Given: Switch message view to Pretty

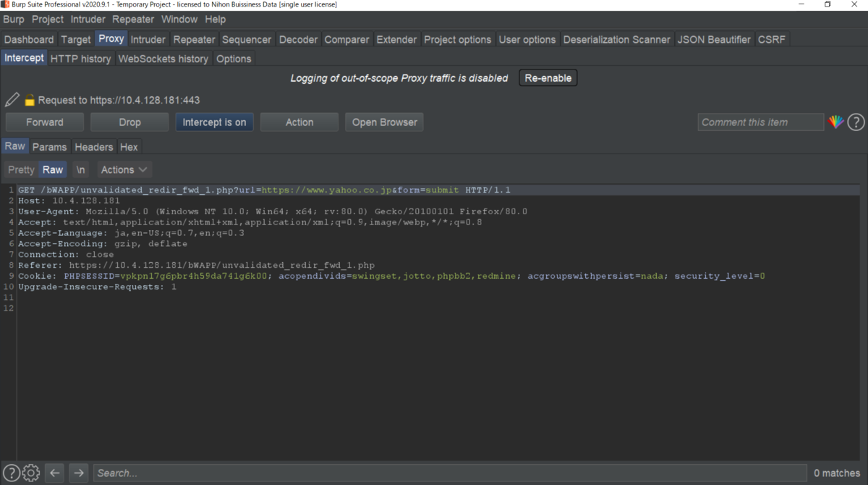Looking at the screenshot, I should click(x=21, y=169).
